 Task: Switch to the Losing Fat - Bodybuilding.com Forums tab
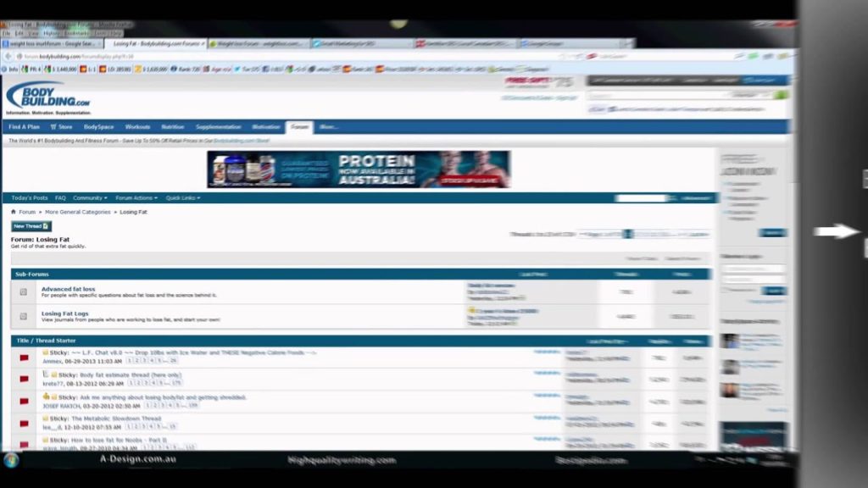pyautogui.click(x=155, y=44)
